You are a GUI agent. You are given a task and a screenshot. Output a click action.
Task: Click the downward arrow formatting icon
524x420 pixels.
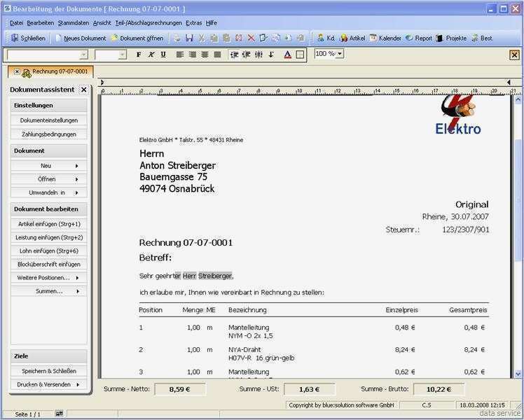click(x=271, y=55)
